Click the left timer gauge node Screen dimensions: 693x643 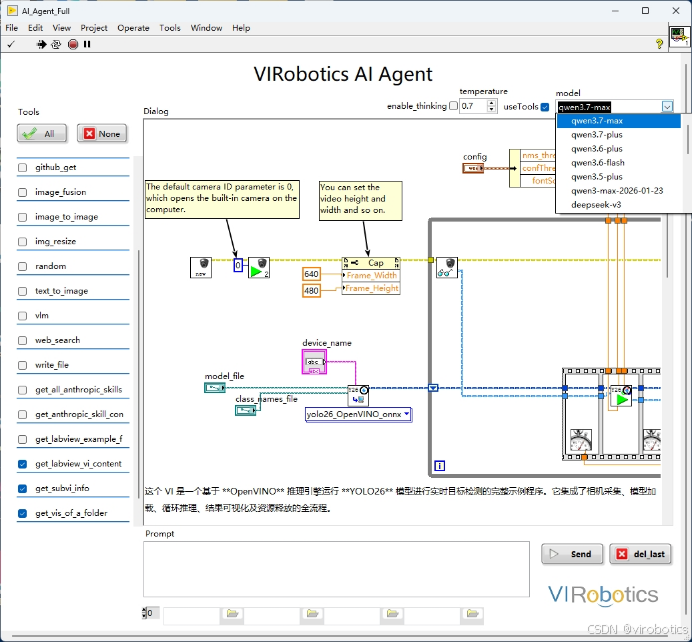[581, 439]
